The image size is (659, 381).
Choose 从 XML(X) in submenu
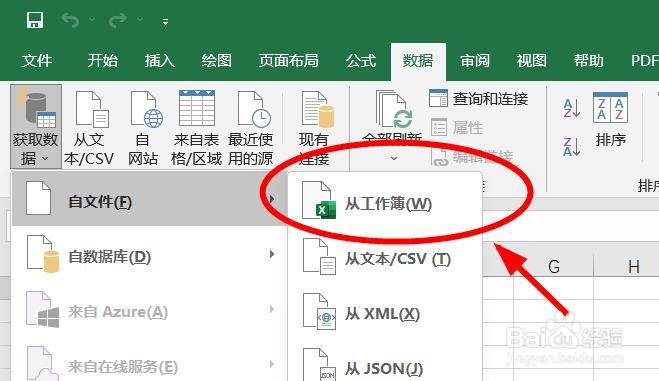385,313
